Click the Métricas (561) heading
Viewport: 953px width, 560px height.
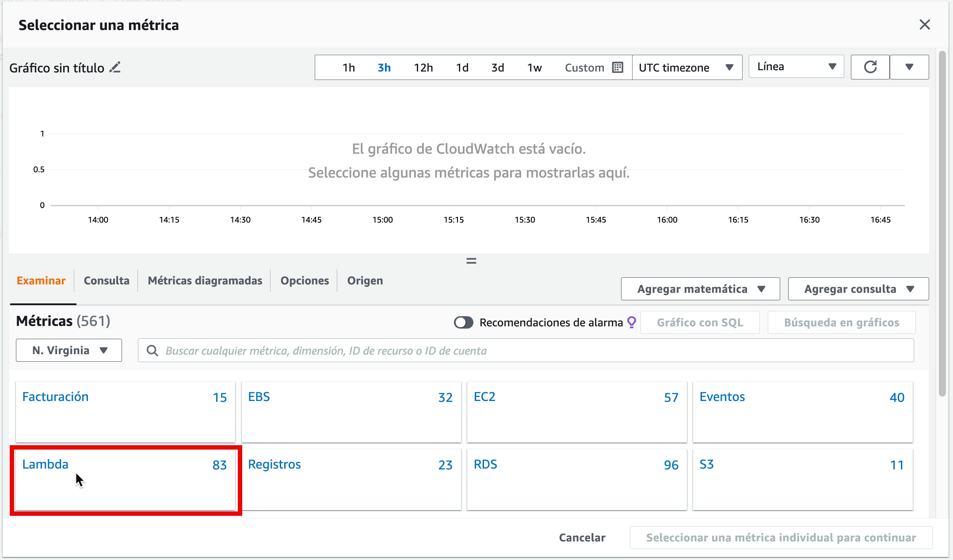tap(63, 321)
